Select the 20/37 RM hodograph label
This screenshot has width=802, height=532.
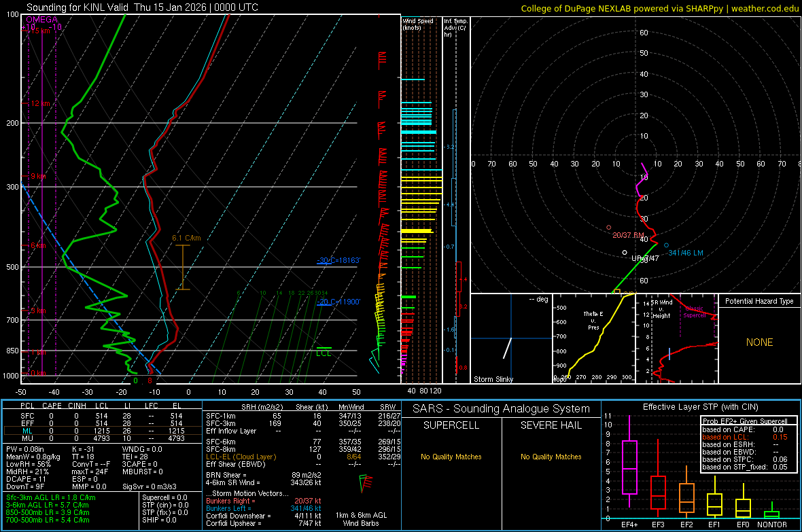point(628,235)
